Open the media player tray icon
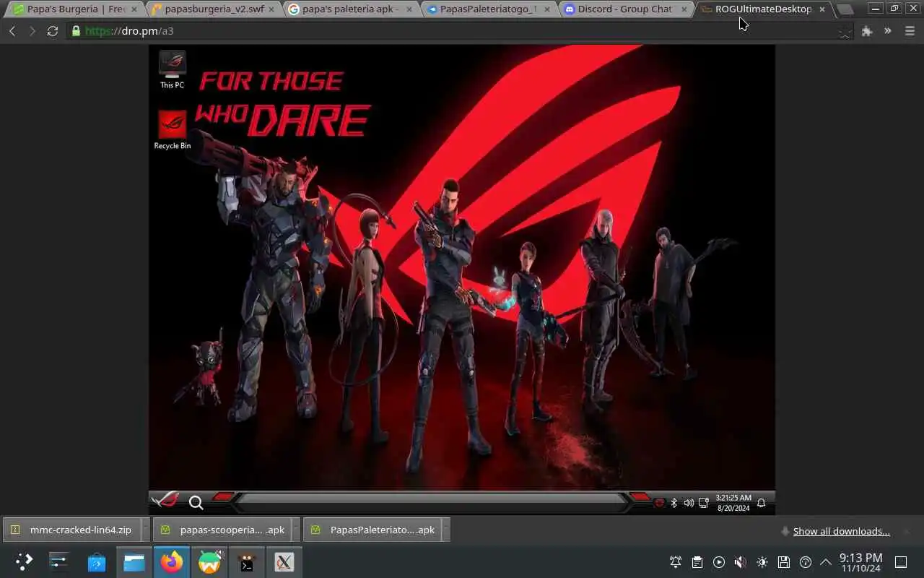The height and width of the screenshot is (578, 924). click(719, 562)
